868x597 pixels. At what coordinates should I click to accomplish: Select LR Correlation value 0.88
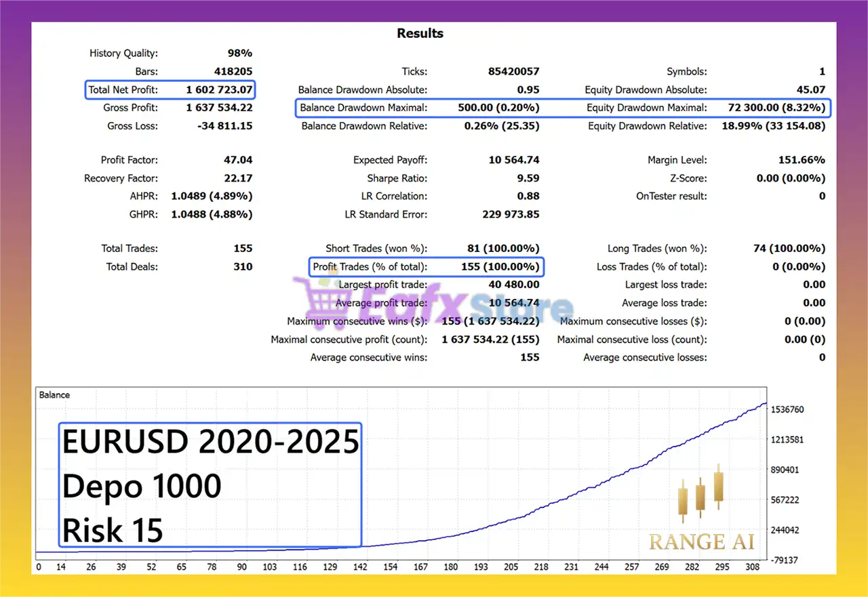tap(528, 196)
